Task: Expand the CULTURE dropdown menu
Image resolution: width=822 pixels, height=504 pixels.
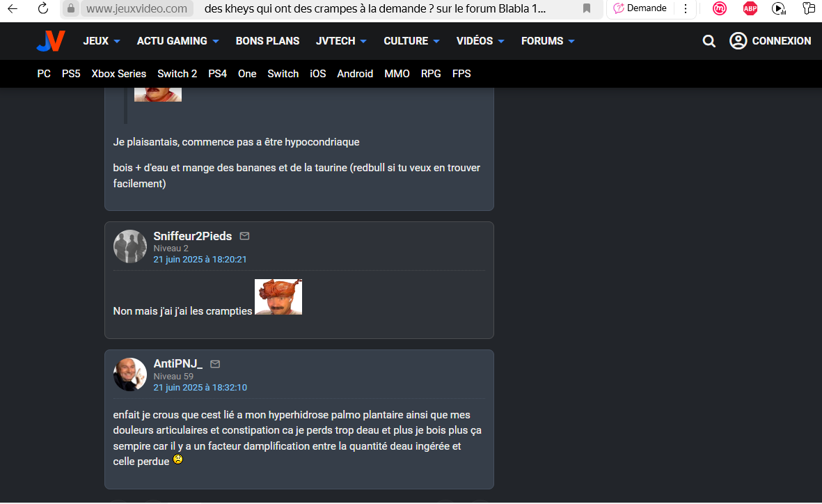Action: 411,41
